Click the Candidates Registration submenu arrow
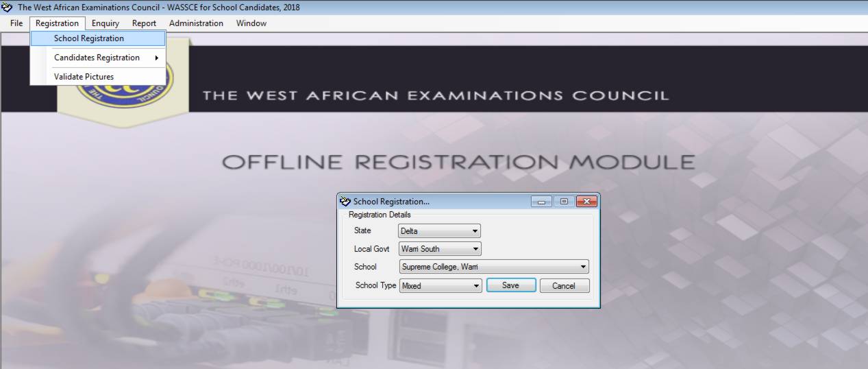 pos(157,58)
